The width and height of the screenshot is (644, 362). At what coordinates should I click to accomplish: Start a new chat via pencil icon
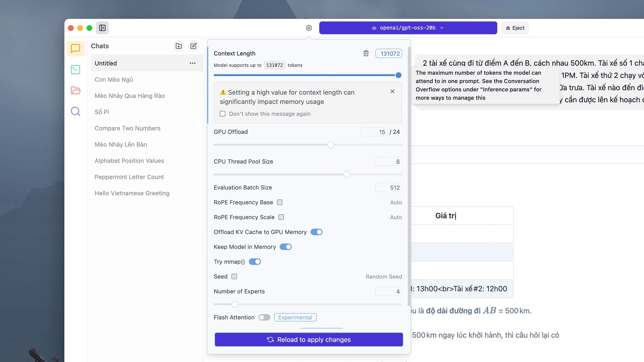pos(194,46)
